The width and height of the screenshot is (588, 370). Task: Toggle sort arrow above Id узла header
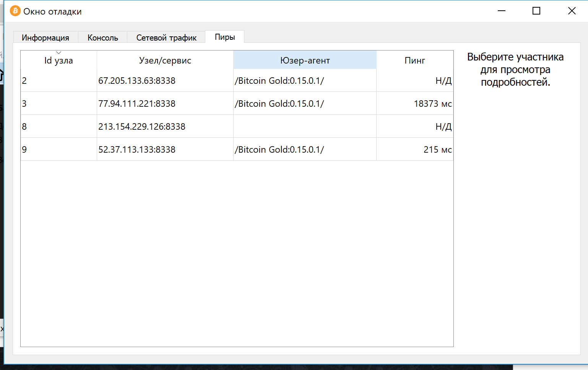(58, 52)
